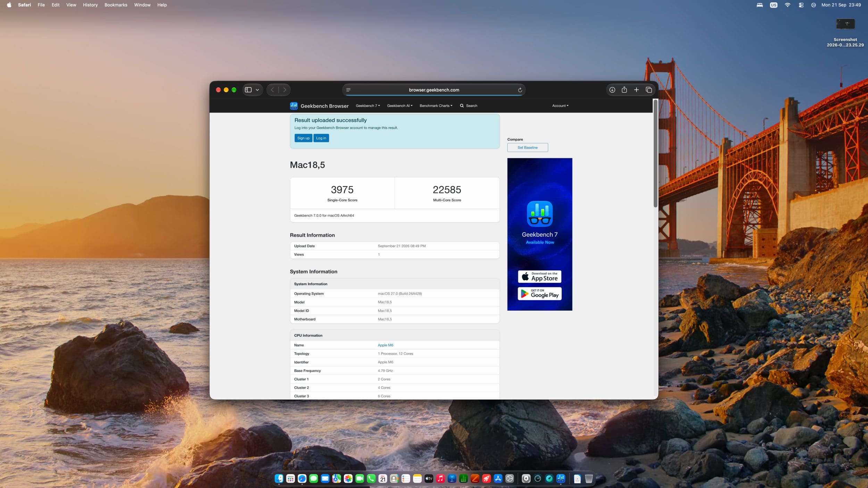Open the Screenshot file thumbnail on desktop
868x488 pixels.
click(x=845, y=24)
